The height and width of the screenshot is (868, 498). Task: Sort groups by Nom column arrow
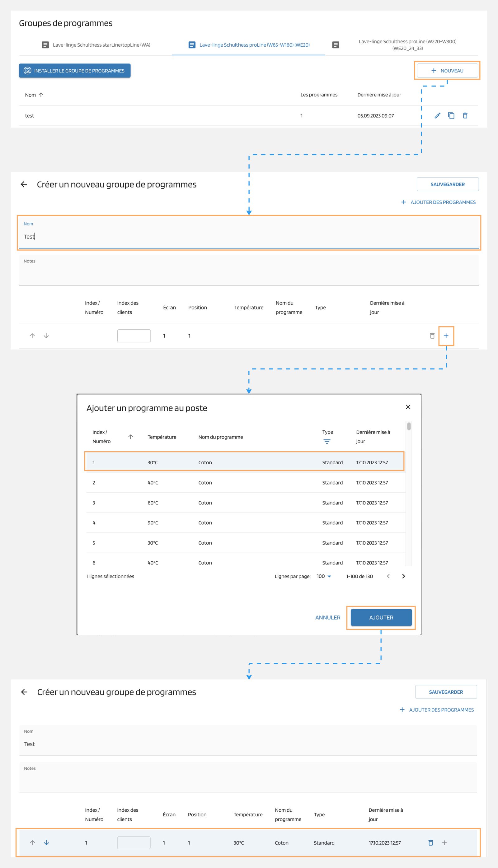coord(41,95)
